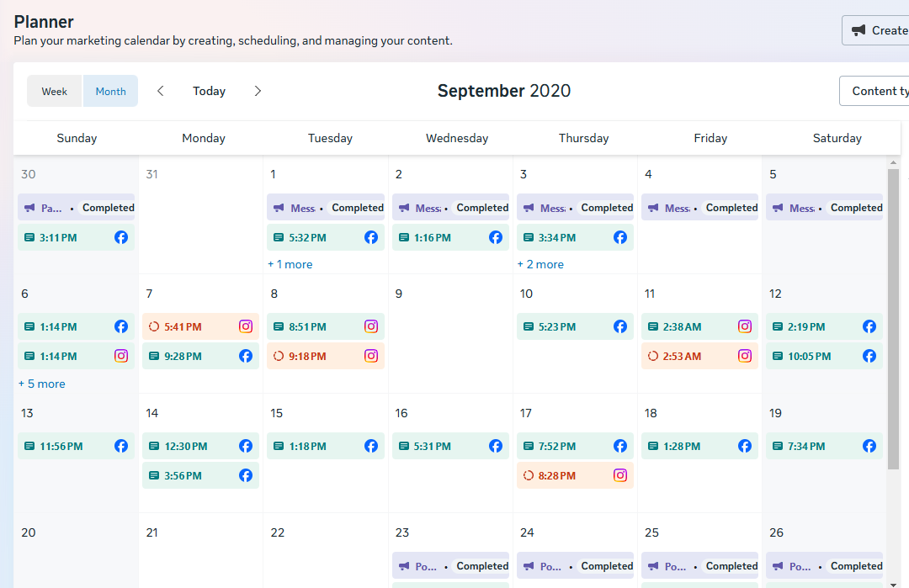The width and height of the screenshot is (909, 588).
Task: Click the Today button
Action: 209,91
